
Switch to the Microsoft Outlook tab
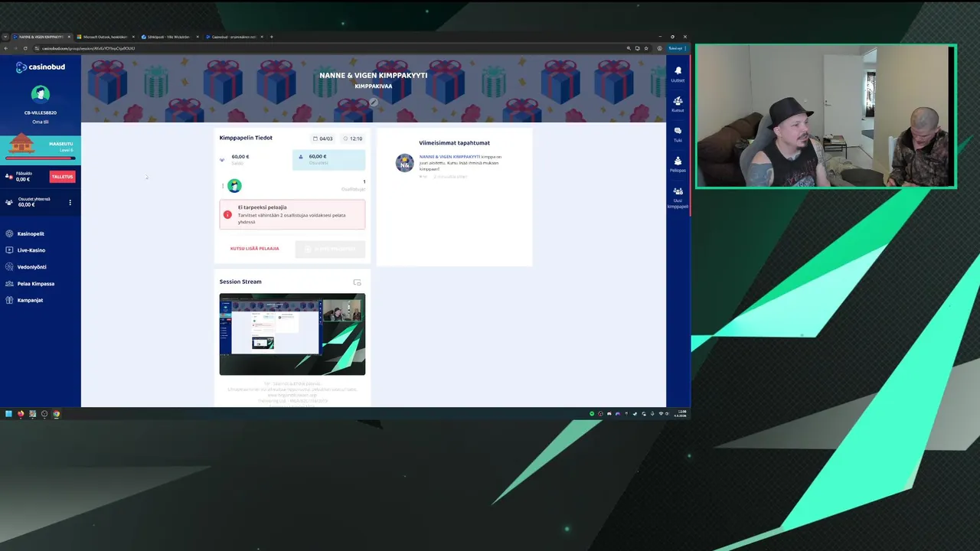(x=104, y=37)
